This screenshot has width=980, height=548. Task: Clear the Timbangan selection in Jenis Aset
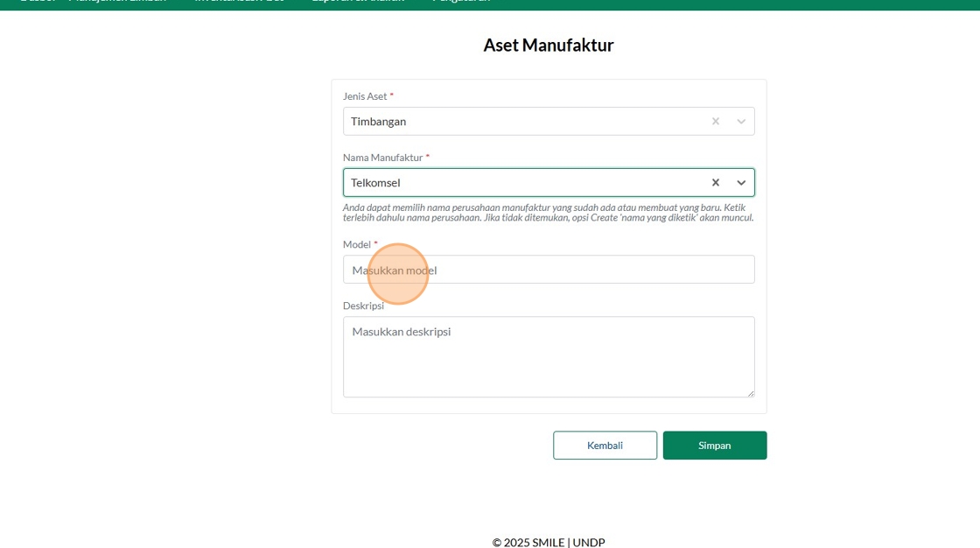(x=716, y=122)
